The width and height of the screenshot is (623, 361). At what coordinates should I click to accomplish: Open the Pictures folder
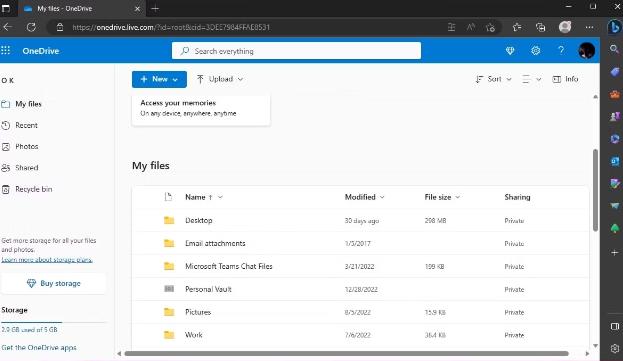(x=198, y=312)
